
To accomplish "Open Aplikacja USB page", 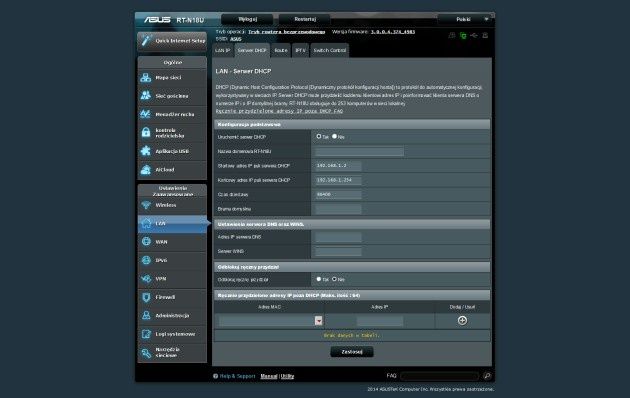I will coord(172,151).
